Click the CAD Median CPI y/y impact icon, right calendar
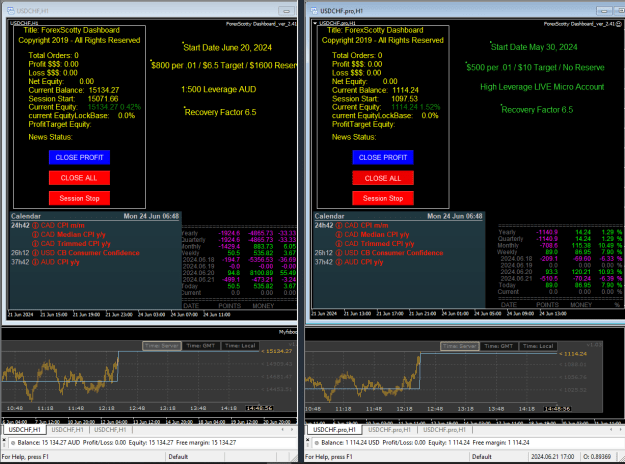 [x=339, y=235]
